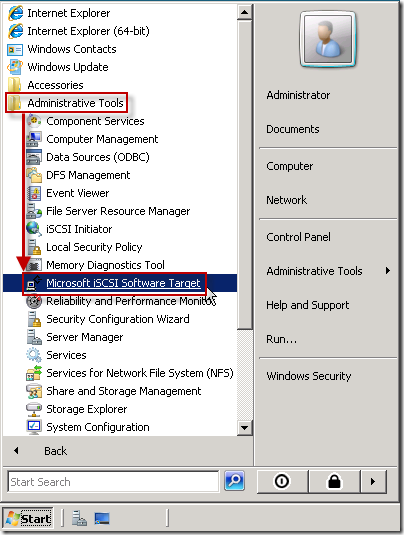This screenshot has width=404, height=535.
Task: Expand the Accessories folder
Action: 55,85
